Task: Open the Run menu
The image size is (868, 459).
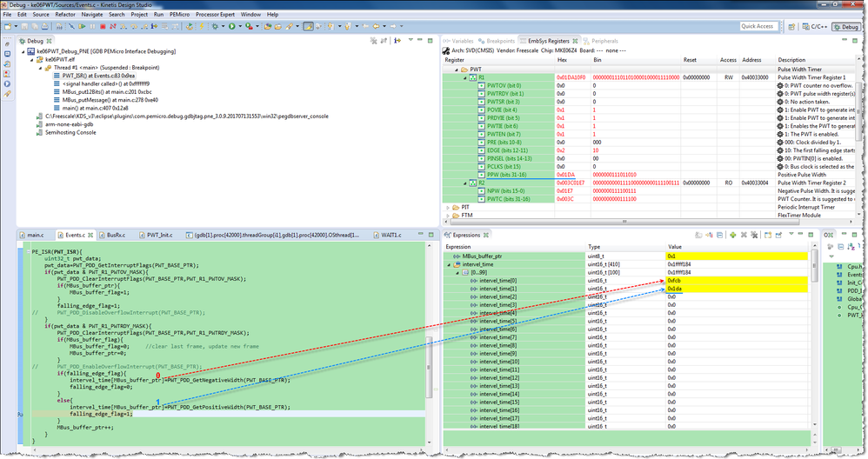Action: pyautogui.click(x=158, y=15)
